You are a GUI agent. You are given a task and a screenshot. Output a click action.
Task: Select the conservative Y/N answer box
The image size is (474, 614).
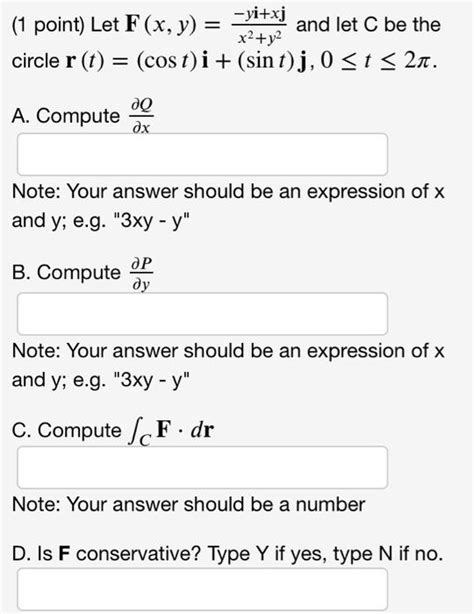coord(203,590)
